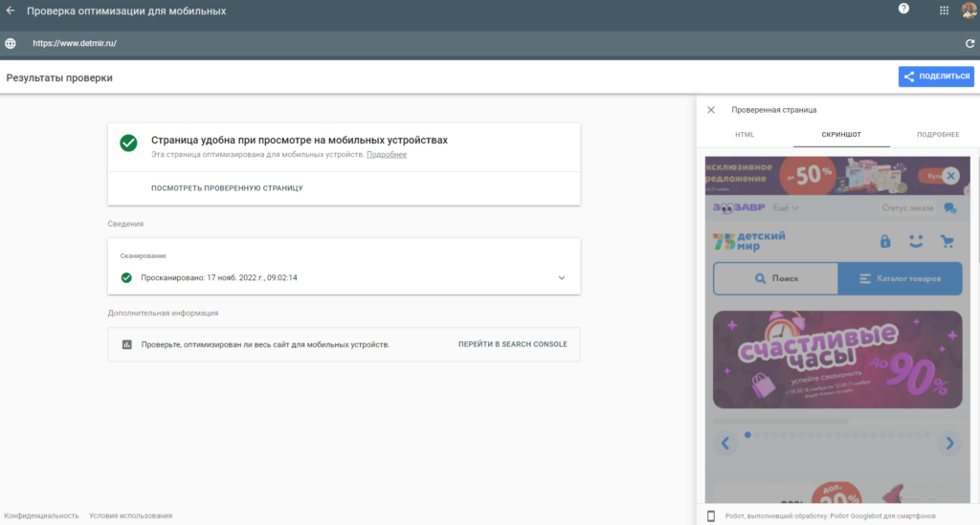This screenshot has height=525, width=980.
Task: Open the Конфиденциальность link
Action: [41, 515]
